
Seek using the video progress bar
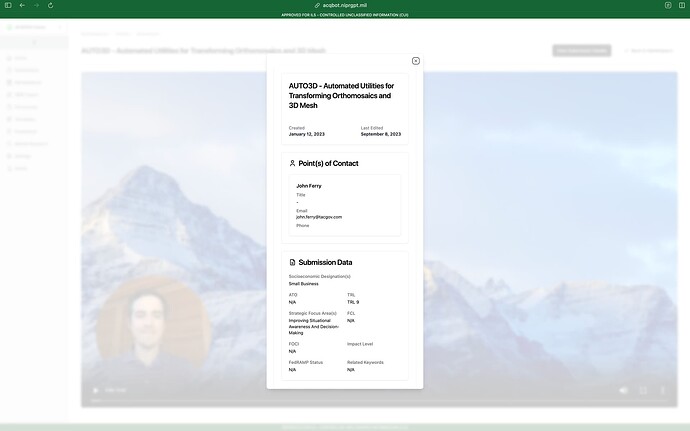[x=379, y=401]
